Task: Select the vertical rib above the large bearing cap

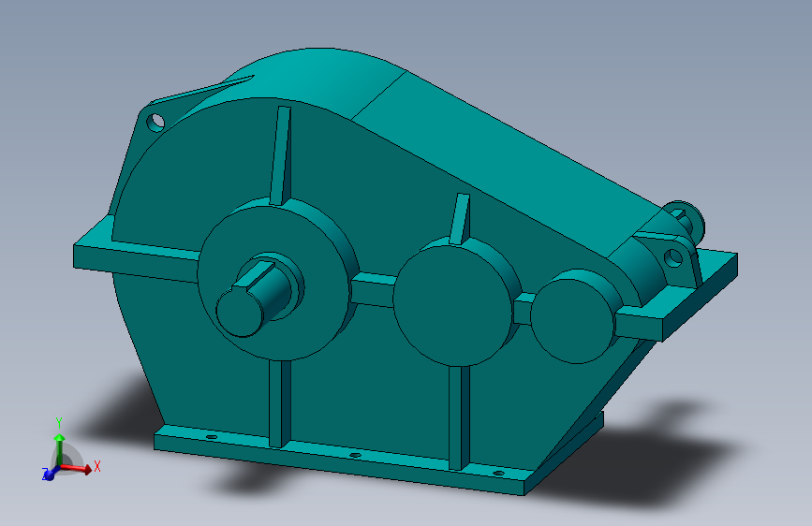Action: 280,155
